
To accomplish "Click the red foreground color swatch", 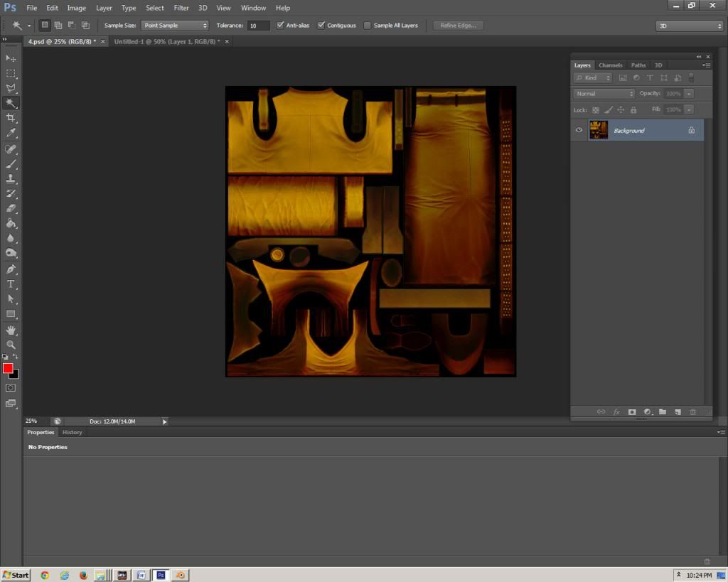I will click(8, 367).
